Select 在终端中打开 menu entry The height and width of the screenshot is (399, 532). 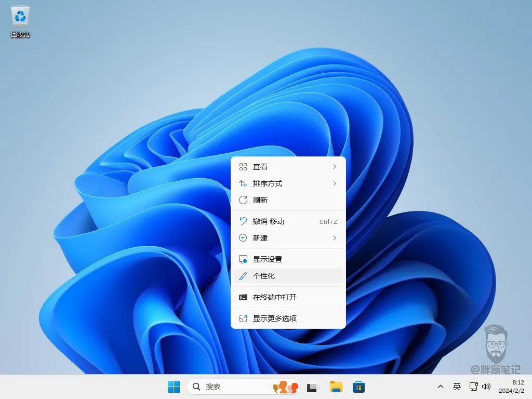pyautogui.click(x=288, y=297)
